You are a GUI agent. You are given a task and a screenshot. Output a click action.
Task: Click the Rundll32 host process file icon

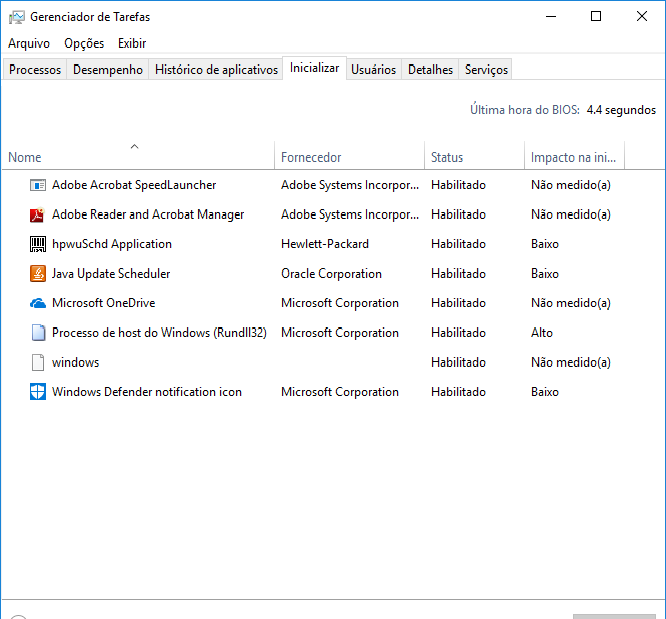38,333
